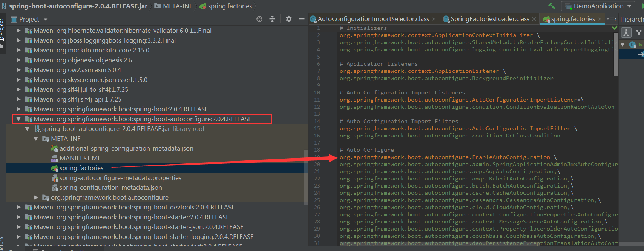Collapse the spring-boot-autoconfigure Maven library node
644x251 pixels.
tap(18, 119)
